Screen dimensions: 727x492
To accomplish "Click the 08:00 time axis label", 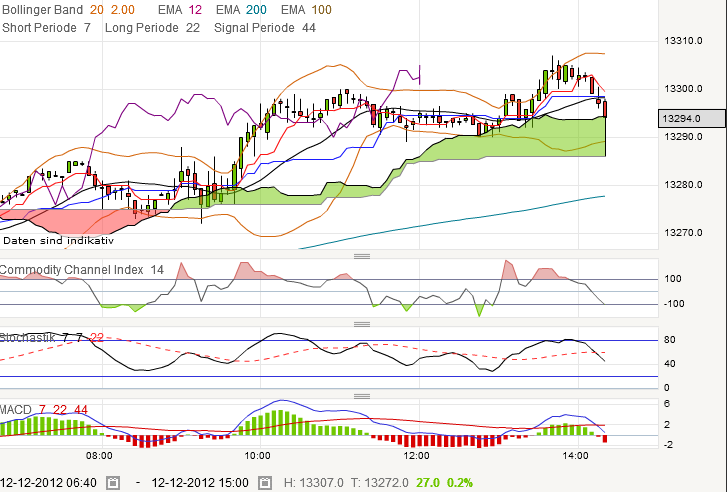I will [99, 456].
